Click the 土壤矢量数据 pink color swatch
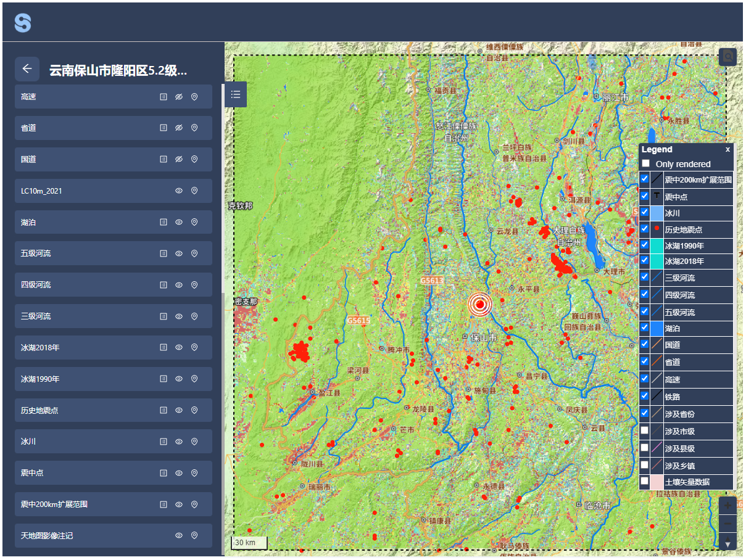 coord(657,482)
